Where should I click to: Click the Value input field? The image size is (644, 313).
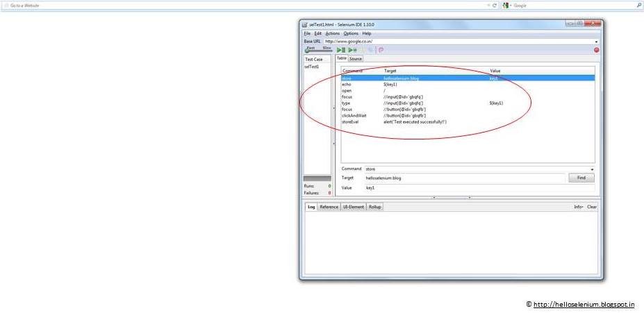click(x=479, y=187)
